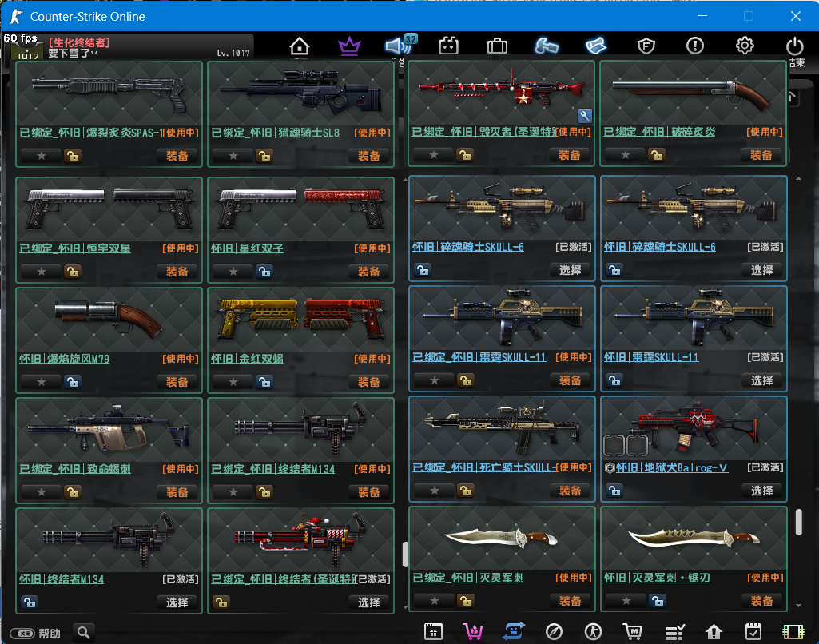Click 装备 on the 金红双蝎 card
The height and width of the screenshot is (644, 819).
369,382
